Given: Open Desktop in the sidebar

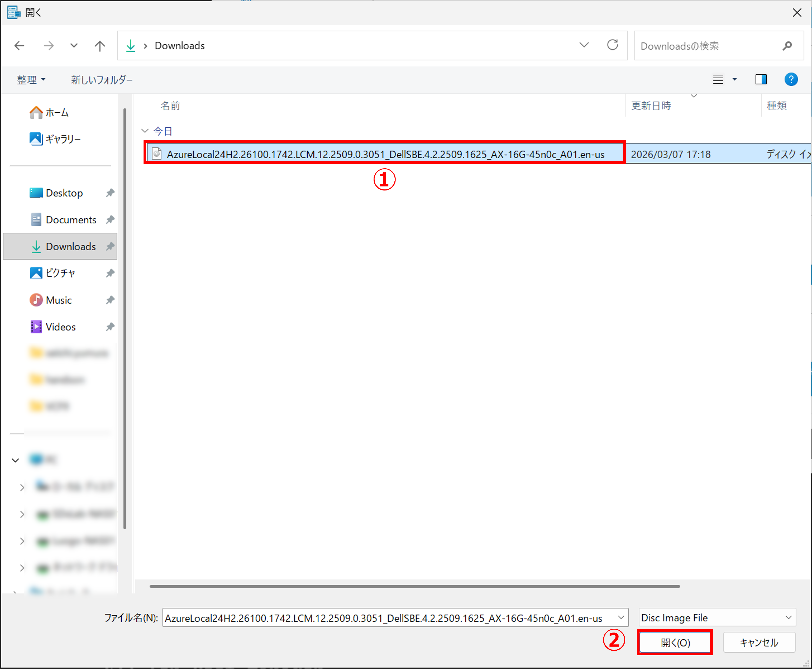Looking at the screenshot, I should [x=64, y=193].
